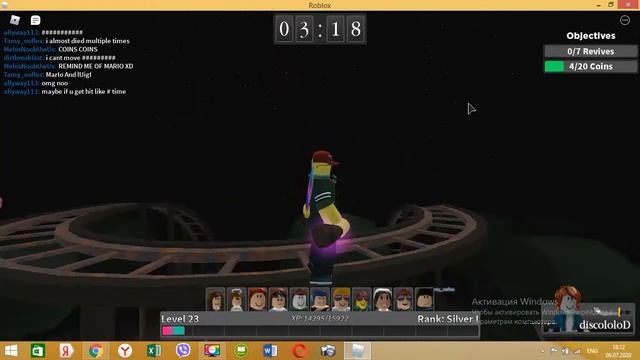Click chat message "omg noo"
Image resolution: width=640 pixels, height=360 pixels.
click(55, 83)
